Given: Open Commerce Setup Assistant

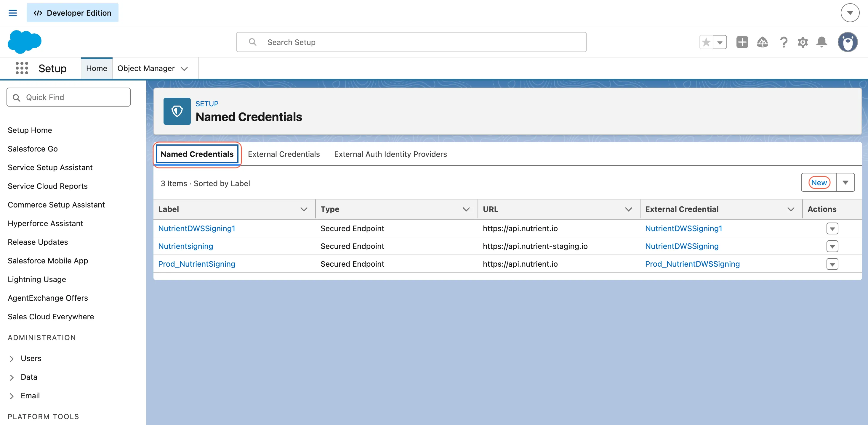Looking at the screenshot, I should click(x=56, y=205).
